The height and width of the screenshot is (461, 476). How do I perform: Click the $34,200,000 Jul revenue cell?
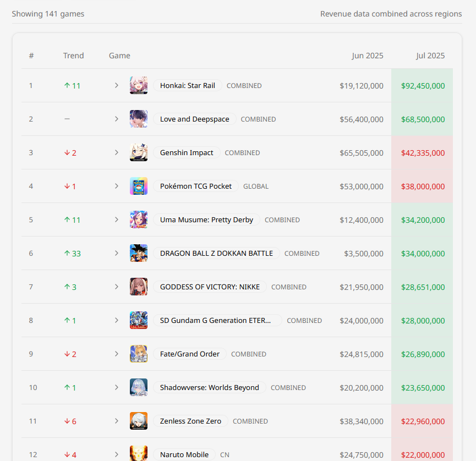pyautogui.click(x=423, y=219)
